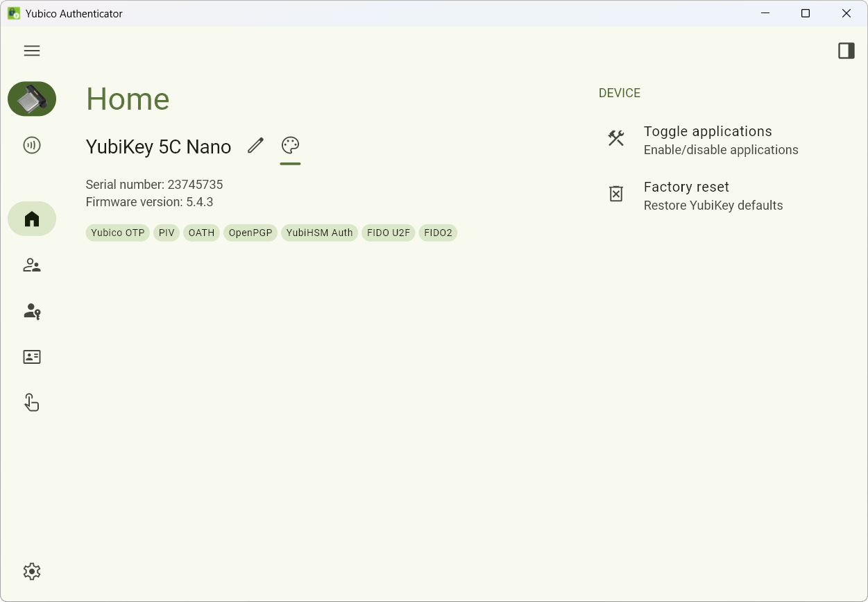Screen dimensions: 868x602
Task: Open the Certificates section with the ID card icon
Action: coord(32,357)
